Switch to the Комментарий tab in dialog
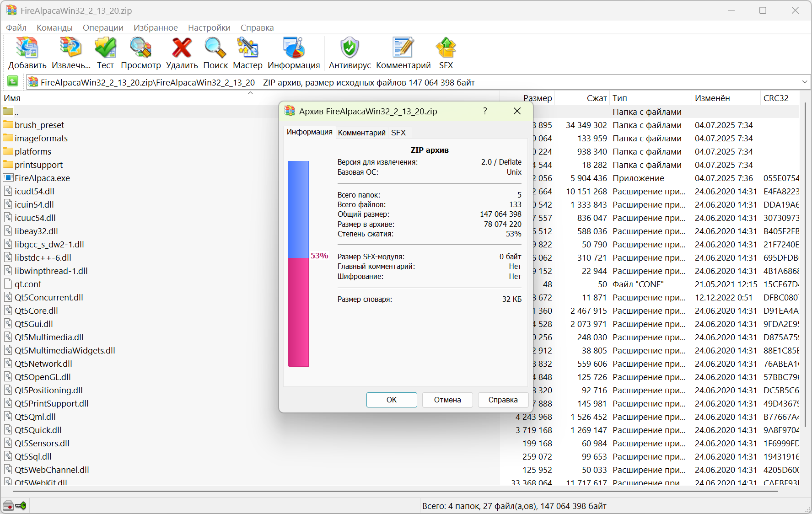 [x=362, y=133]
